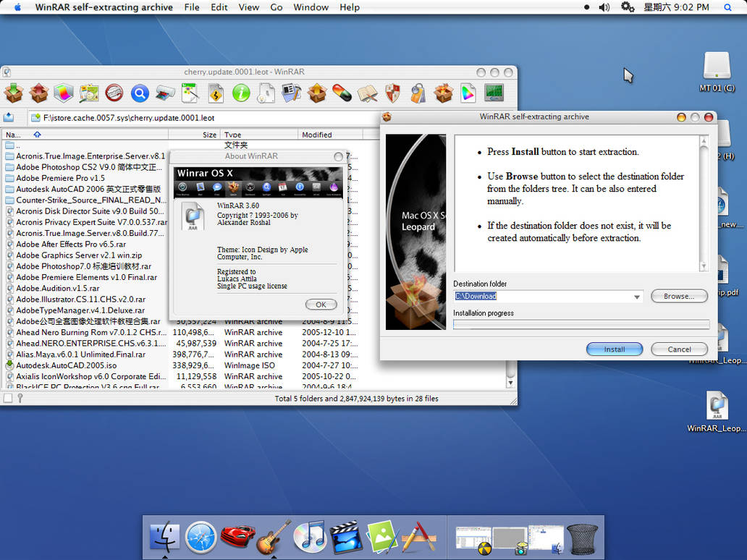Open the Help menu
This screenshot has width=747, height=560.
[x=350, y=7]
